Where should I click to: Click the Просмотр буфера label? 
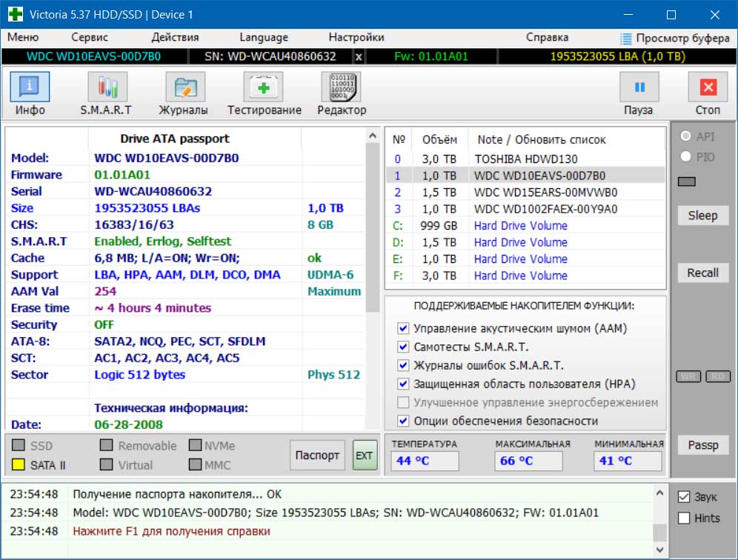tap(682, 38)
